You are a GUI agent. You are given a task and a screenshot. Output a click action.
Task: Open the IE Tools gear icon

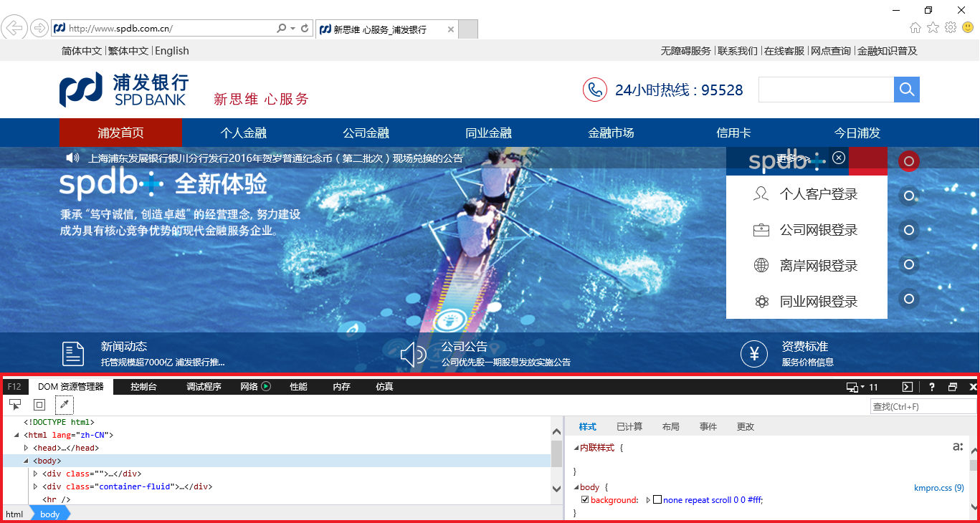[x=951, y=28]
